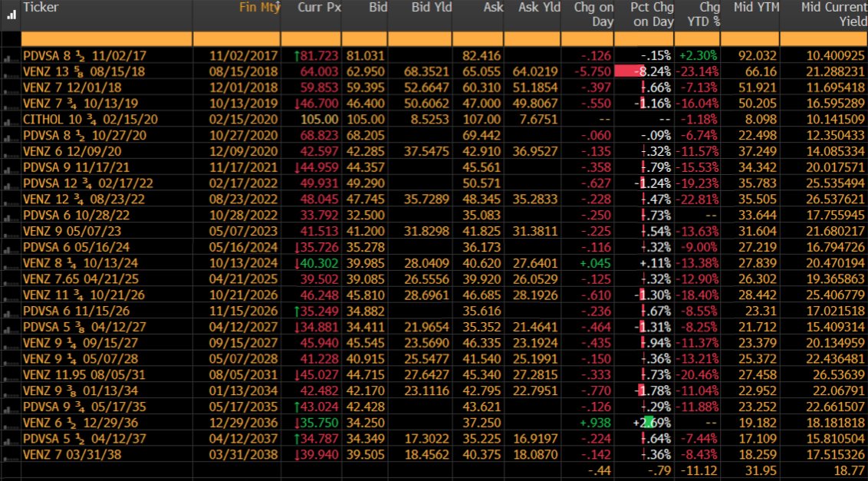Click the green +2.30% YTD change value
This screenshot has width=868, height=481.
698,56
